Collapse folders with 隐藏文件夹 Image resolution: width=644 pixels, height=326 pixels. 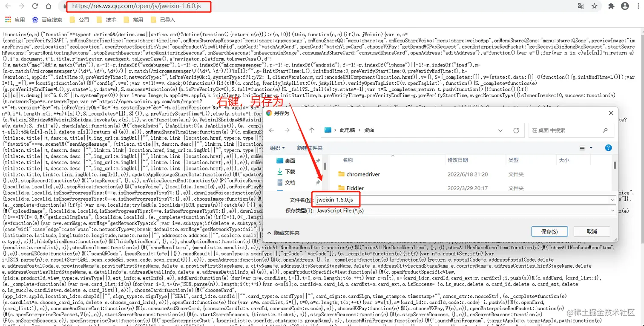[283, 233]
